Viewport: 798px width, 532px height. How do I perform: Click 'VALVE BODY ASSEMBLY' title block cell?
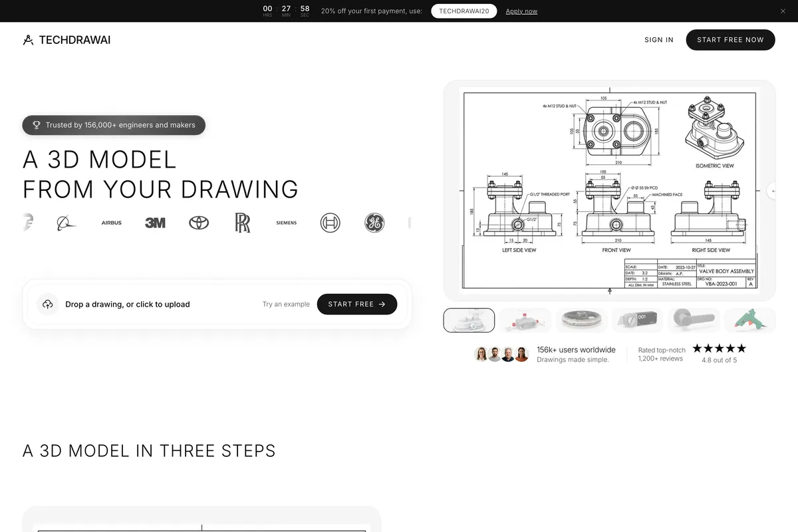click(726, 271)
